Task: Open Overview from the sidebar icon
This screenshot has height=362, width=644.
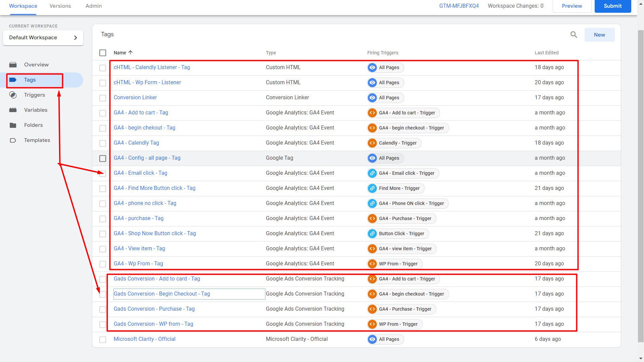Action: pyautogui.click(x=13, y=65)
